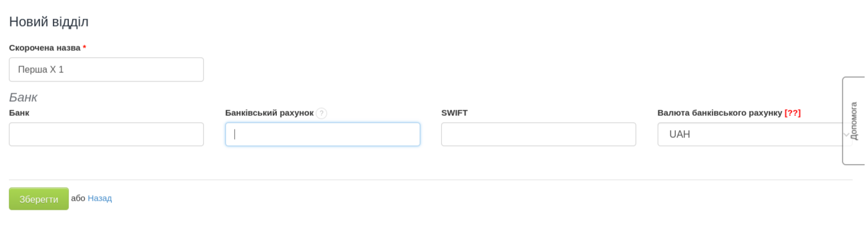
Task: Click the red [??] marker beside Валюта
Action: [792, 113]
